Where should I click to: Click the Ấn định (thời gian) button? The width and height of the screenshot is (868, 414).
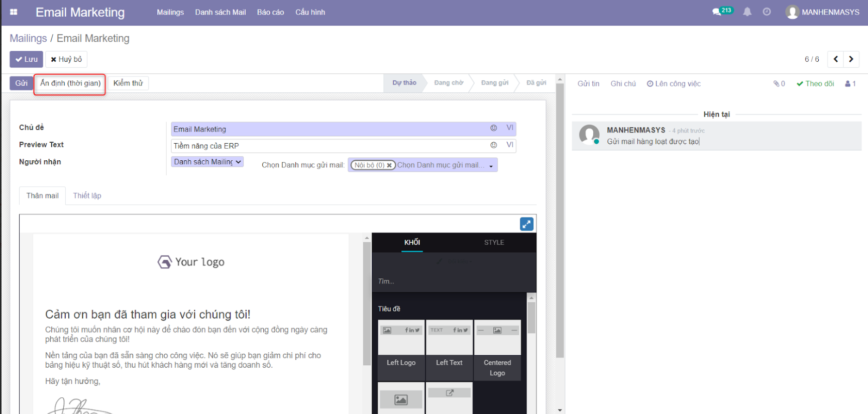click(x=70, y=83)
